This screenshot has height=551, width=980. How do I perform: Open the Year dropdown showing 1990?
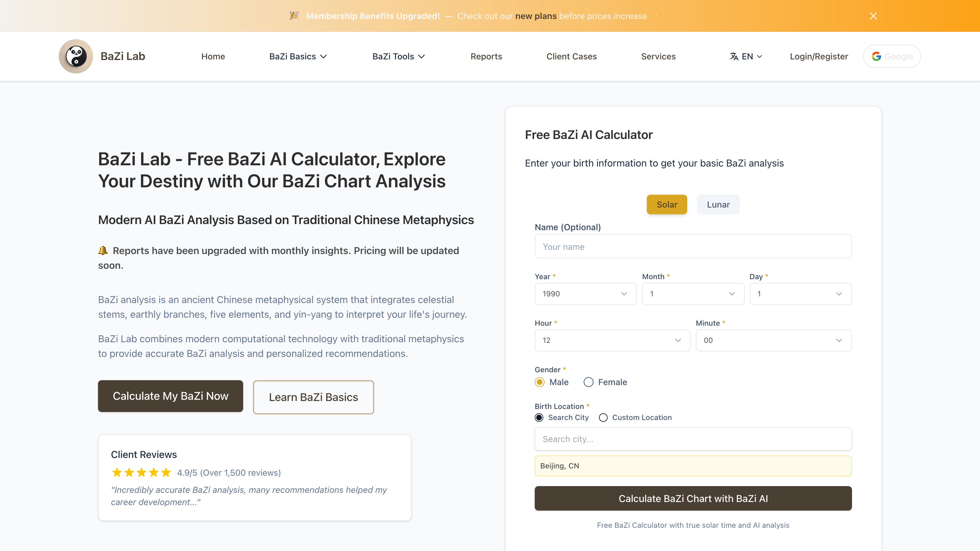585,294
